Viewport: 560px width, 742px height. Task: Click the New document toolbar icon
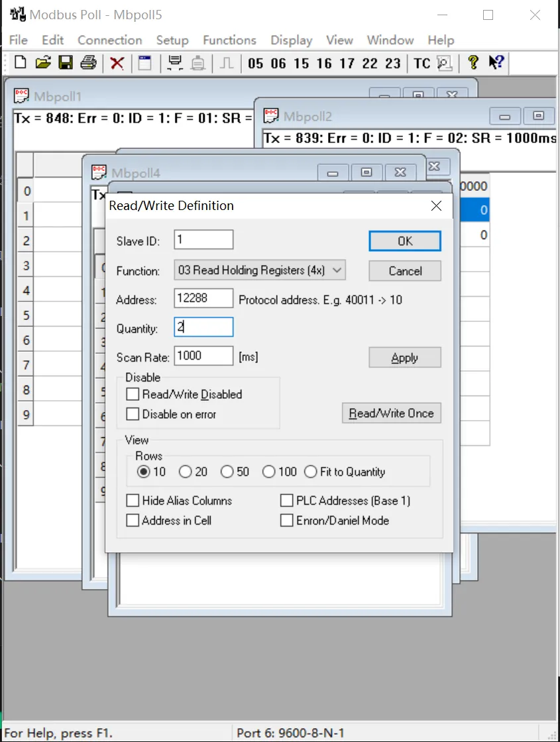pos(21,62)
